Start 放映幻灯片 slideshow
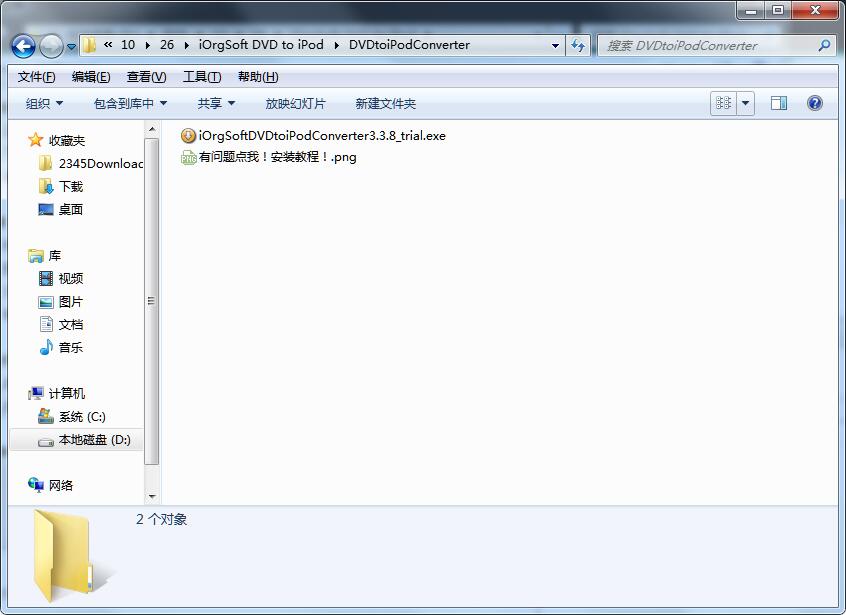 tap(295, 103)
